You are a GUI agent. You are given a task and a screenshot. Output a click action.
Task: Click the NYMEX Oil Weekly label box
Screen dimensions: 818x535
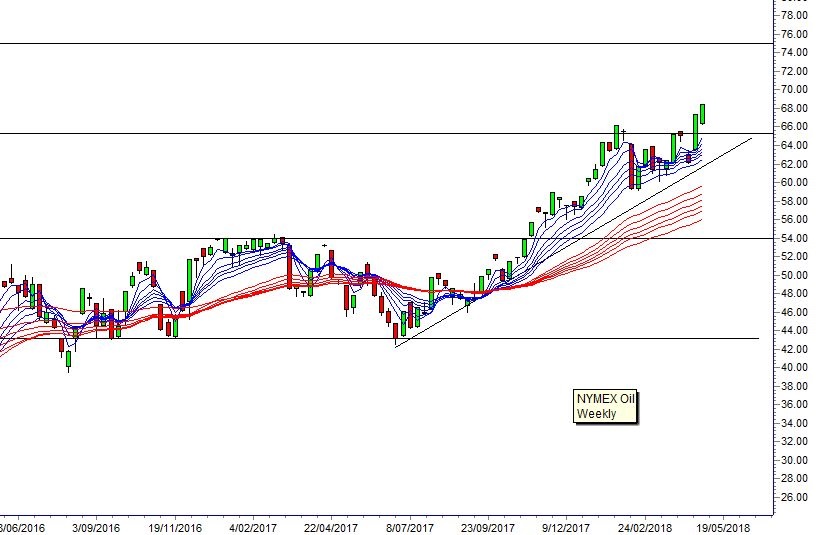(605, 406)
